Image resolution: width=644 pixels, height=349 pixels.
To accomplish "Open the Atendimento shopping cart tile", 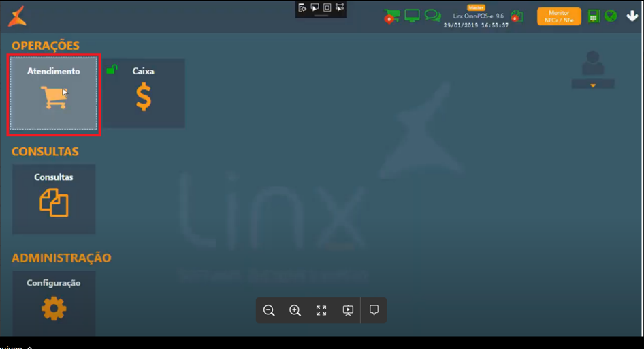I will click(54, 93).
